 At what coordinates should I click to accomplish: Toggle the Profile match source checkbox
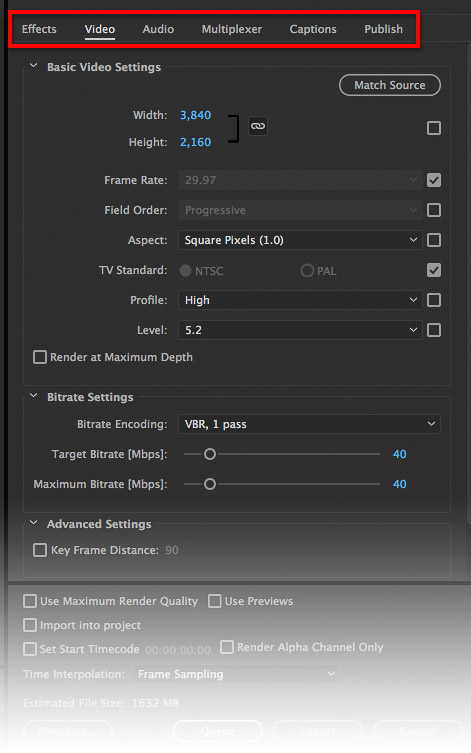(434, 300)
